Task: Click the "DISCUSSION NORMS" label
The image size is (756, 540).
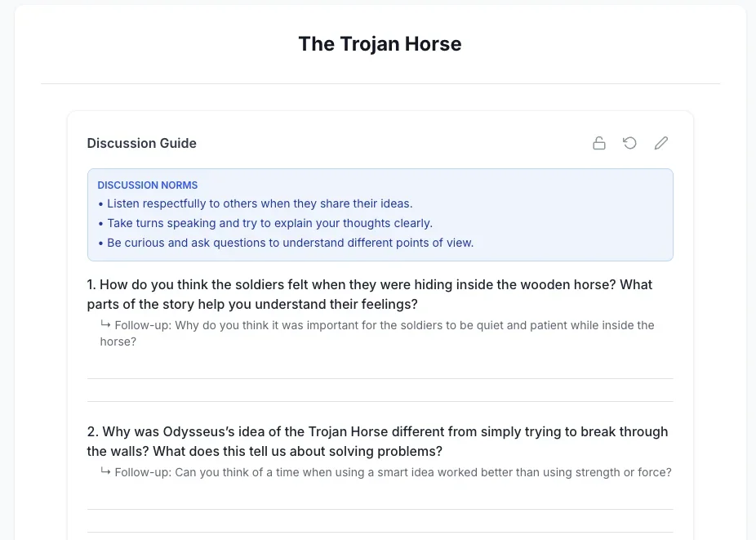Action: pos(148,185)
